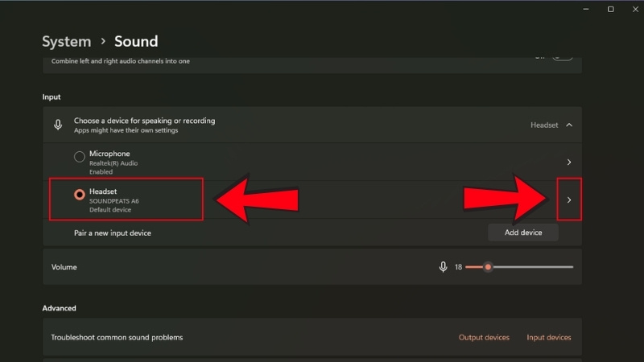Image resolution: width=644 pixels, height=362 pixels.
Task: Select the Microphone Realtek Audio radio button
Action: click(79, 157)
